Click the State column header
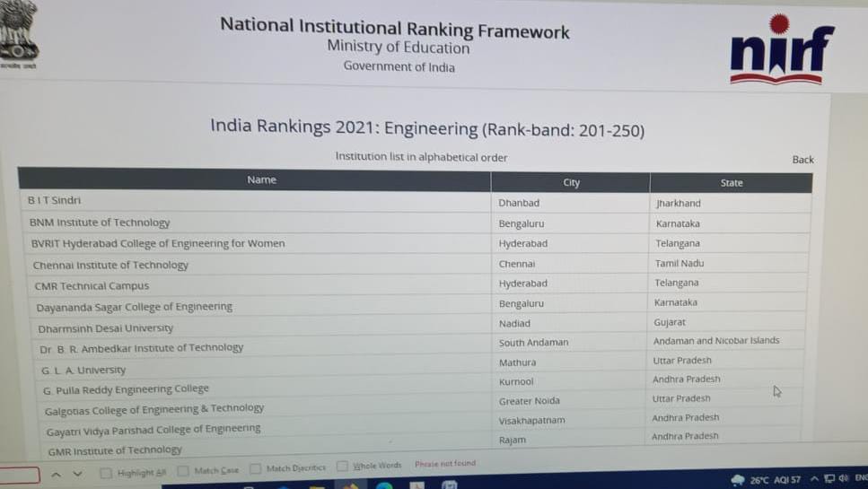This screenshot has width=868, height=489. [x=732, y=182]
